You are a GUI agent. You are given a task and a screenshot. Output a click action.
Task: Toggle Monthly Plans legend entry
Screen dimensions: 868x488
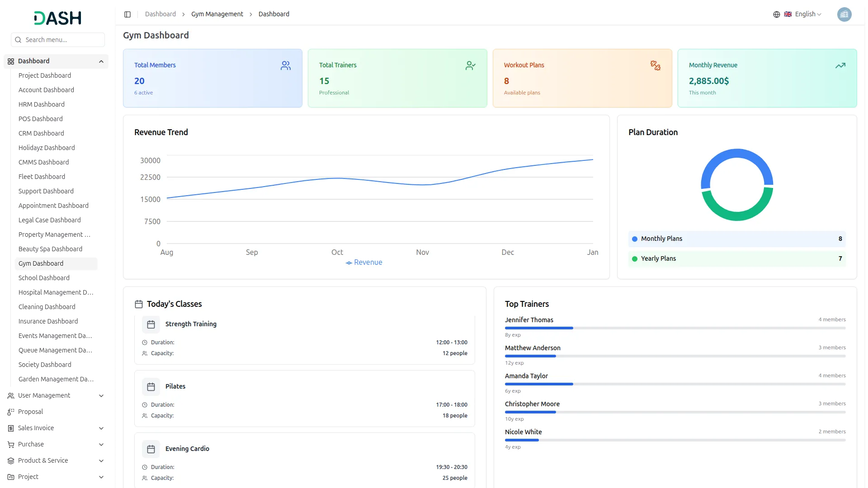661,239
